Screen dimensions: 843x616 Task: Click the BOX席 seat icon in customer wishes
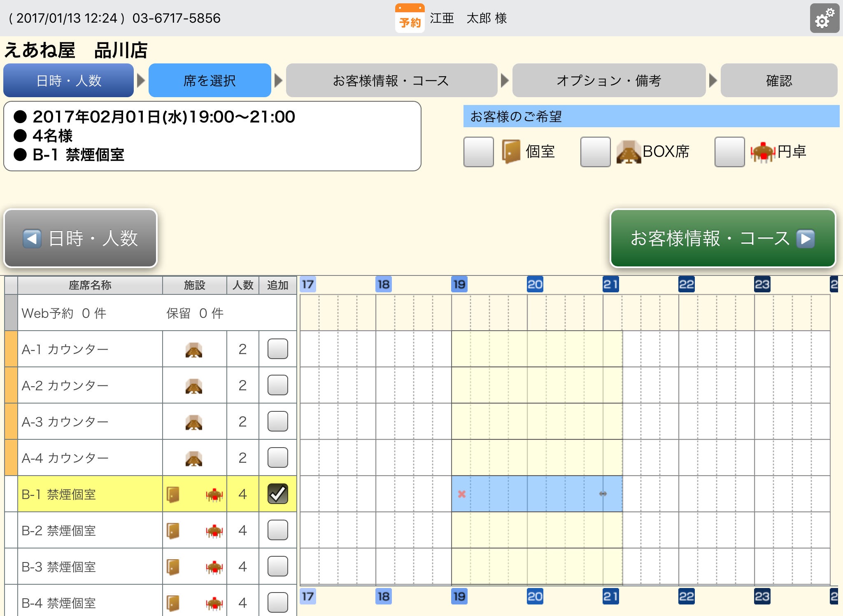point(629,152)
